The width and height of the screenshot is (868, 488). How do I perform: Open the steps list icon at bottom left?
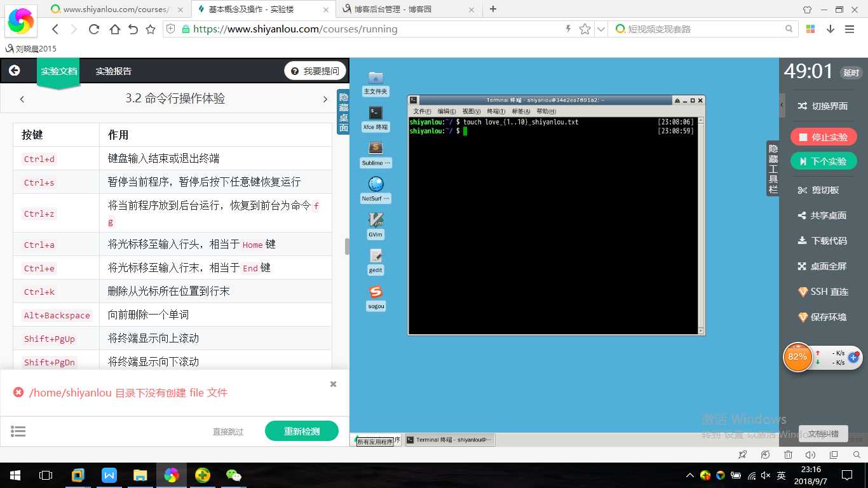18,431
